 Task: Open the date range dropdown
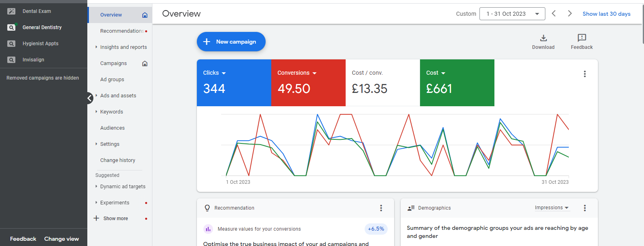[x=512, y=14]
